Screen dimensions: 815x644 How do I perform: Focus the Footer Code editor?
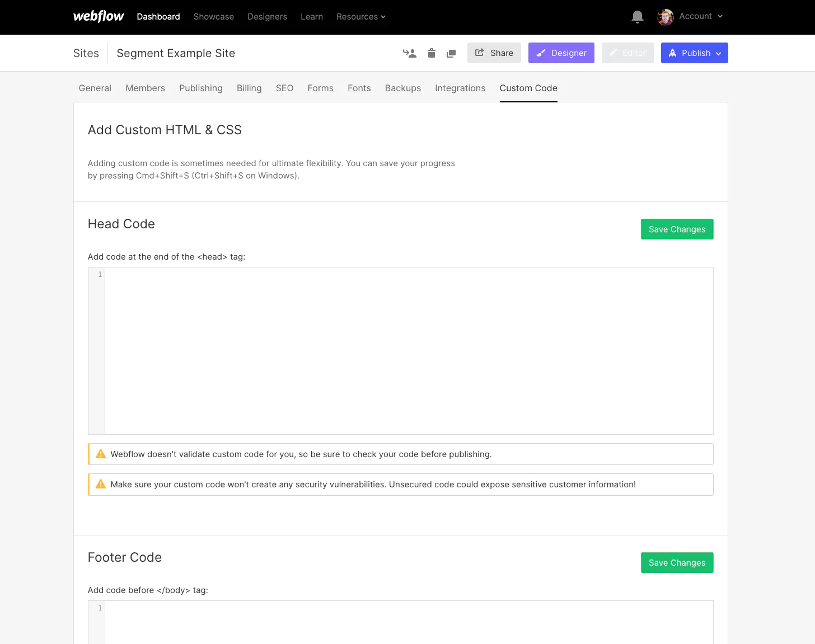click(409, 621)
